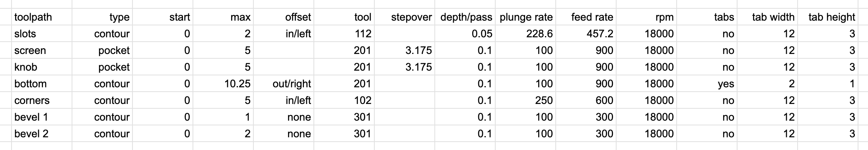
Task: Click the 'tab height' header cell
Action: [828, 17]
